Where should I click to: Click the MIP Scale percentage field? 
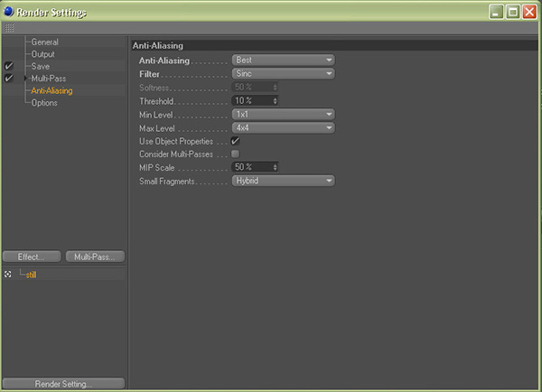[x=251, y=167]
